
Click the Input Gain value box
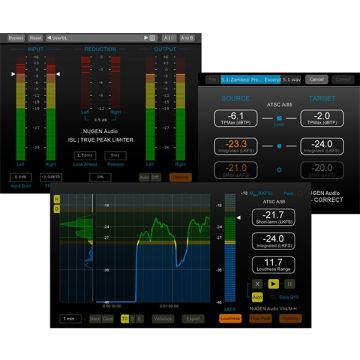point(21,177)
